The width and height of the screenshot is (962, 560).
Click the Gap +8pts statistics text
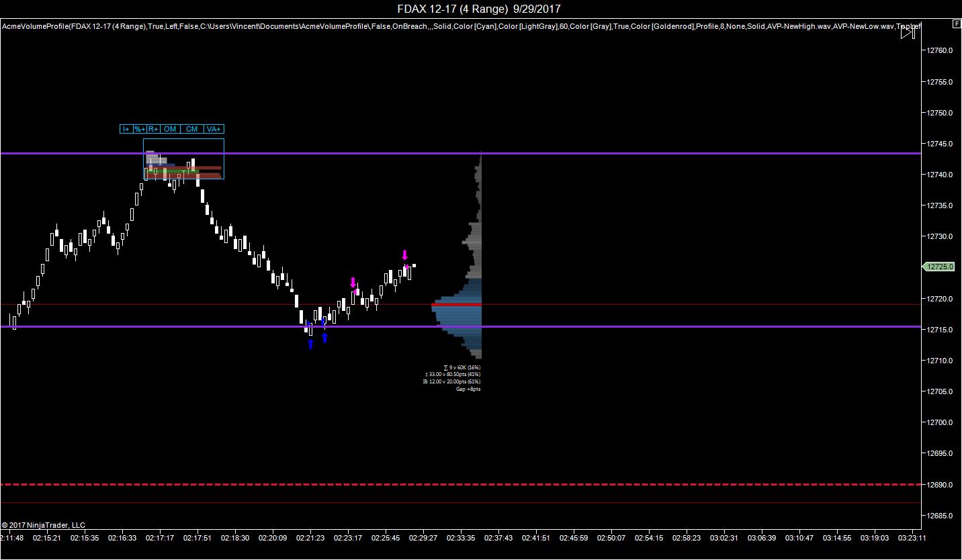pyautogui.click(x=467, y=387)
